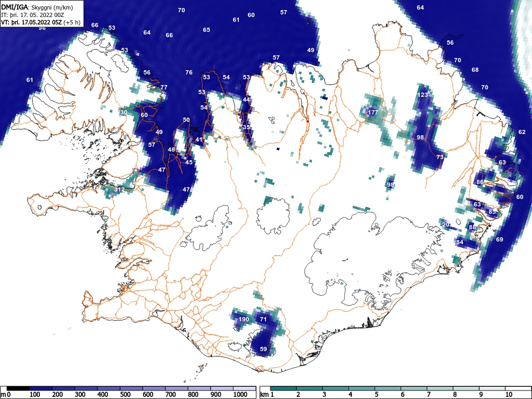Image resolution: width=532 pixels, height=399 pixels.
Task: Click the legend segment between 900 and 1000 m
Action: click(222, 388)
